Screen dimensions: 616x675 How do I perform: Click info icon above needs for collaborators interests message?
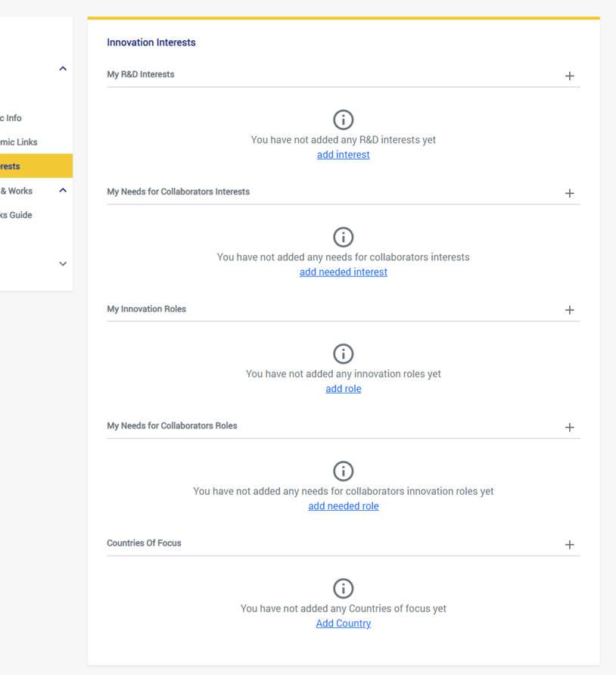343,237
